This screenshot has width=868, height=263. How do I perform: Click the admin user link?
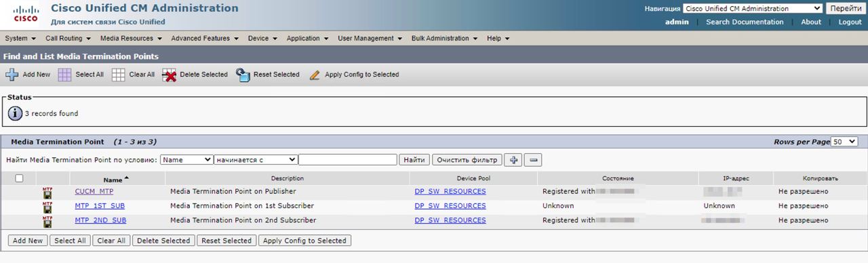click(677, 22)
